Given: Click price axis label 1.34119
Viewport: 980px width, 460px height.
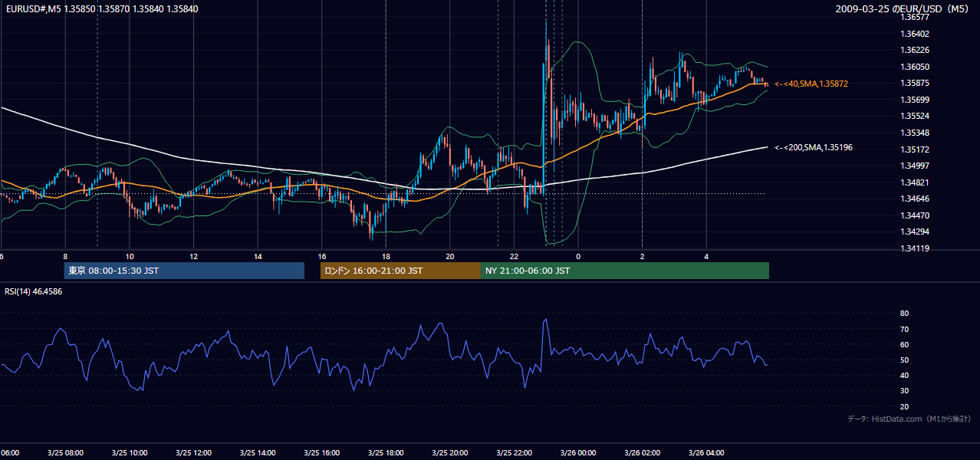Looking at the screenshot, I should 916,248.
